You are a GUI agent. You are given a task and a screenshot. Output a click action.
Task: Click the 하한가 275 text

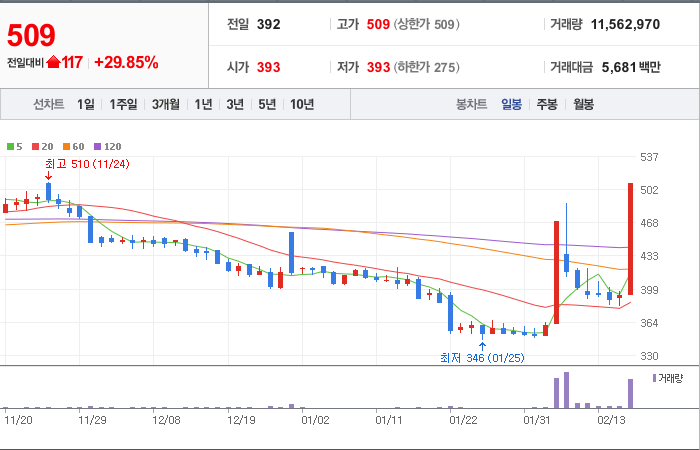(x=426, y=67)
